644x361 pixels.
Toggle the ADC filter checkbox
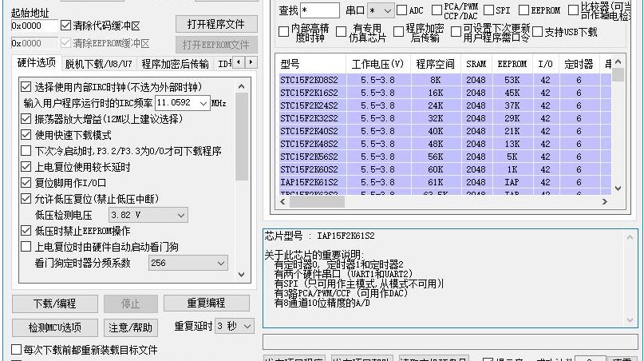tap(401, 10)
